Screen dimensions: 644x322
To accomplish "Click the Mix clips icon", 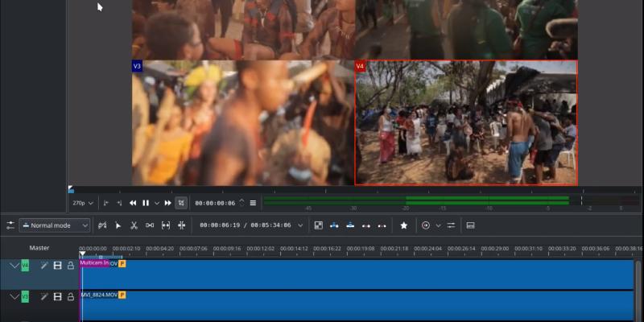I will (x=318, y=225).
